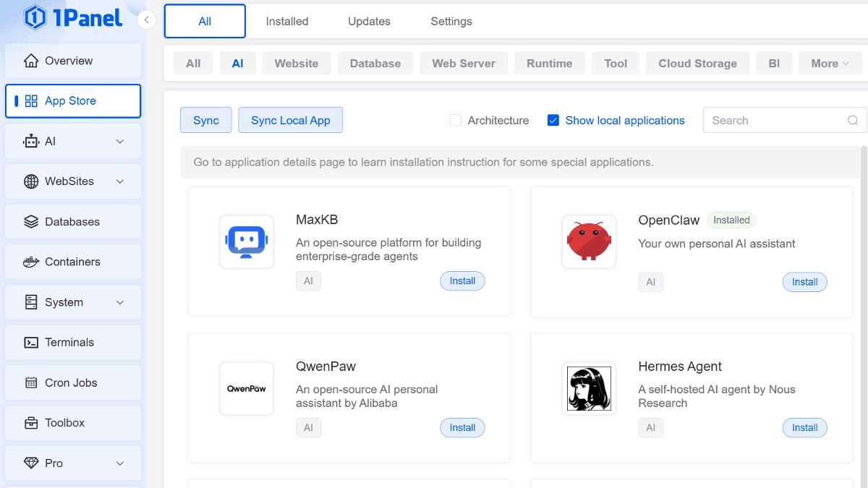Click the AI tag on MaxKB card
868x488 pixels.
pos(308,281)
